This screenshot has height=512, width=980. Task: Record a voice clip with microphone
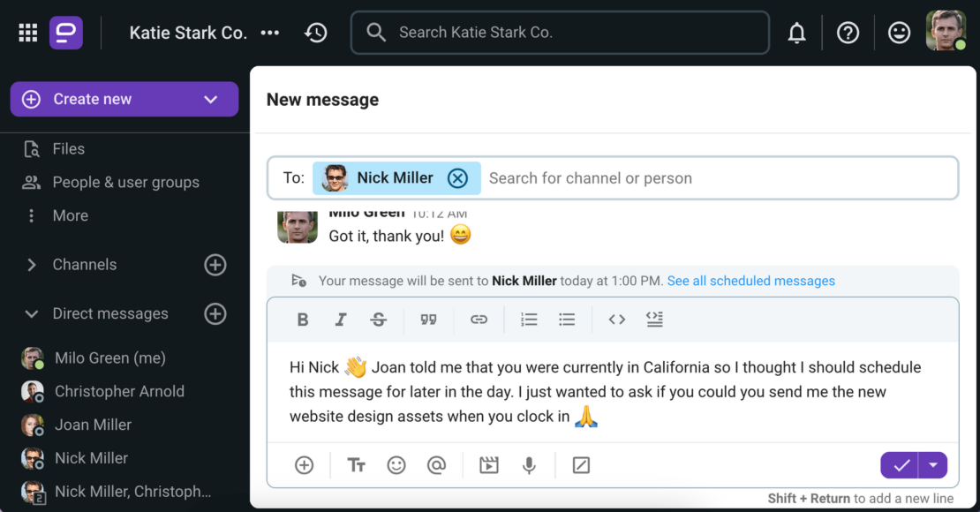point(529,465)
